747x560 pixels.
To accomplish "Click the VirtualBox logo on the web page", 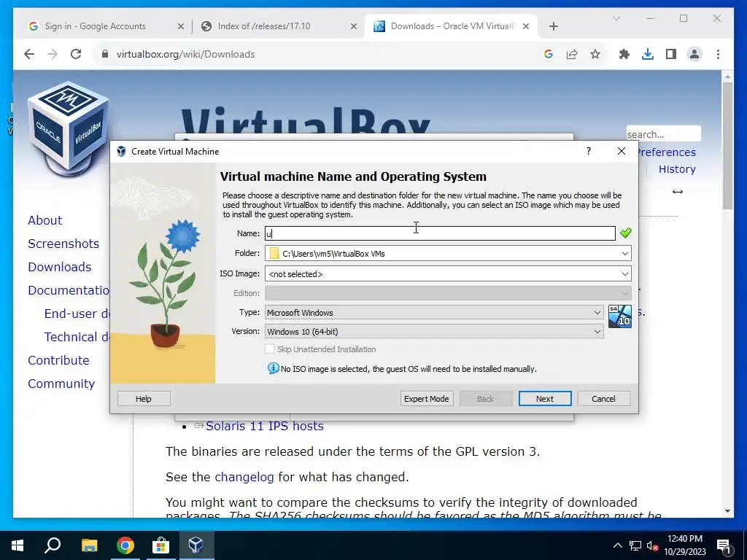I will [68, 128].
